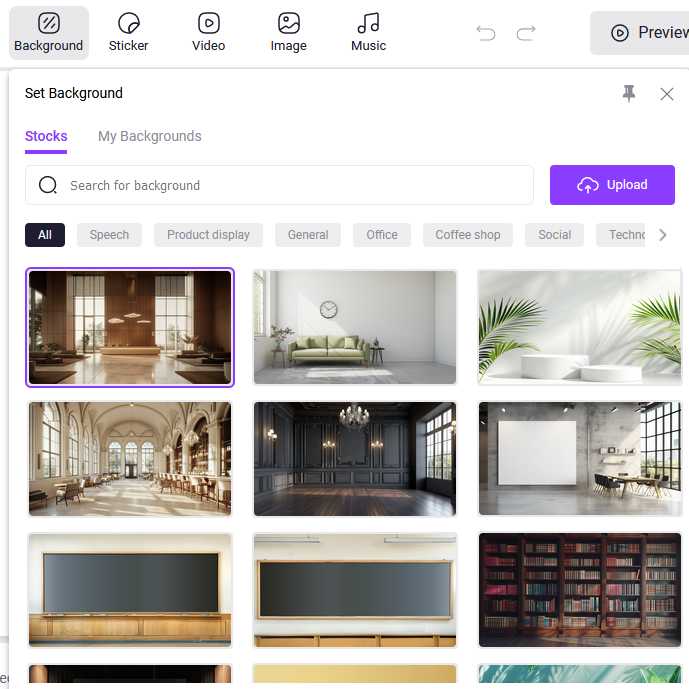Screen dimensions: 689x689
Task: Choose the concrete wall meeting room background
Action: pyautogui.click(x=580, y=459)
